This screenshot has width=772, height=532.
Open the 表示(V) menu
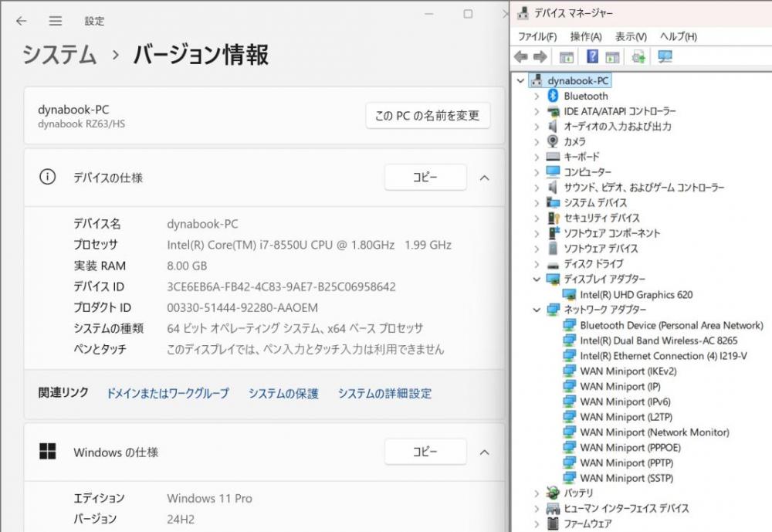(631, 36)
